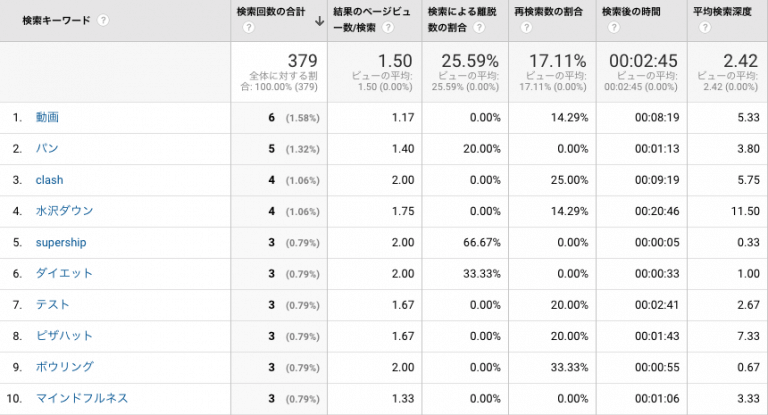Open the 水沢ダウン keyword link
Screen dimensions: 768x415
(x=64, y=211)
